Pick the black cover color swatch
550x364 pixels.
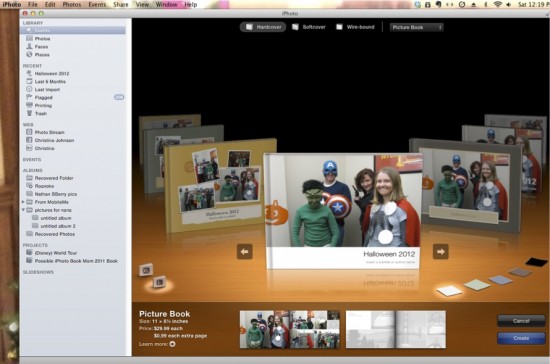[536, 262]
